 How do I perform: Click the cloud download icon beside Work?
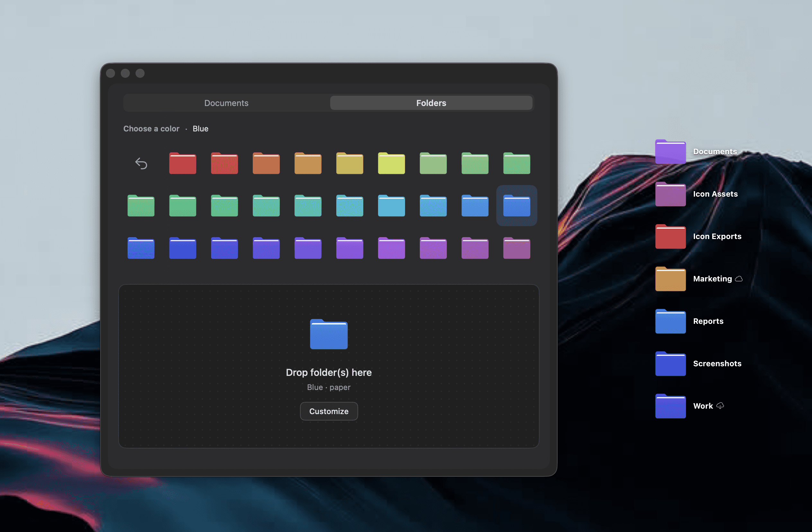[720, 406]
